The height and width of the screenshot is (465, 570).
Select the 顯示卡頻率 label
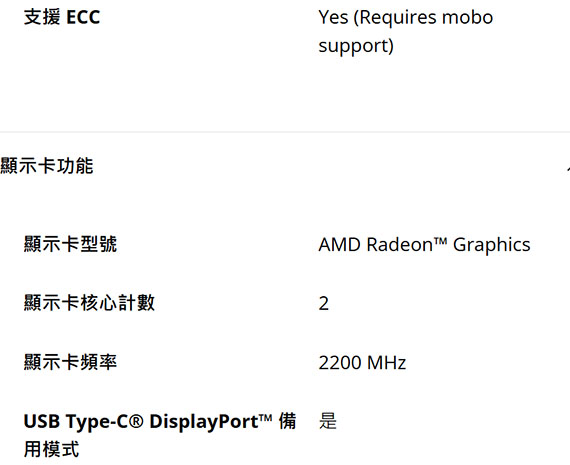click(x=70, y=362)
